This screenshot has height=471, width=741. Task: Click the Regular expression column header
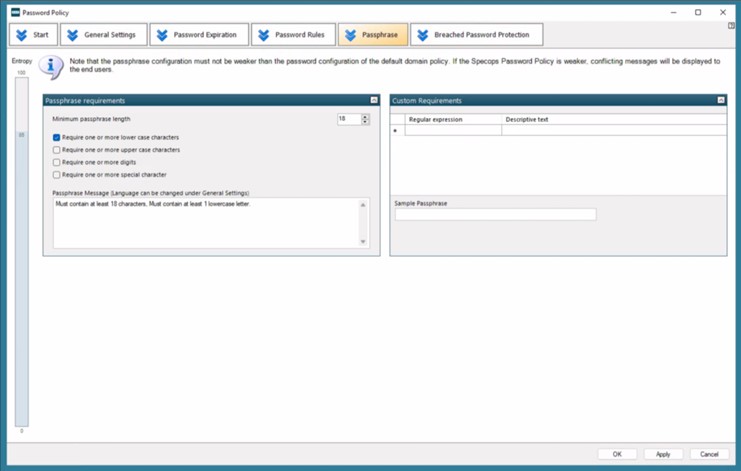[453, 120]
